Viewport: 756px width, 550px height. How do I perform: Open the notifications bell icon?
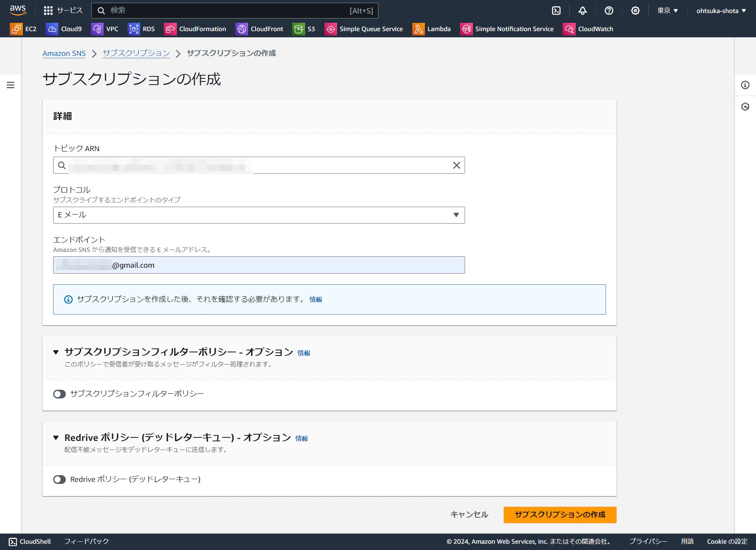[x=582, y=11]
